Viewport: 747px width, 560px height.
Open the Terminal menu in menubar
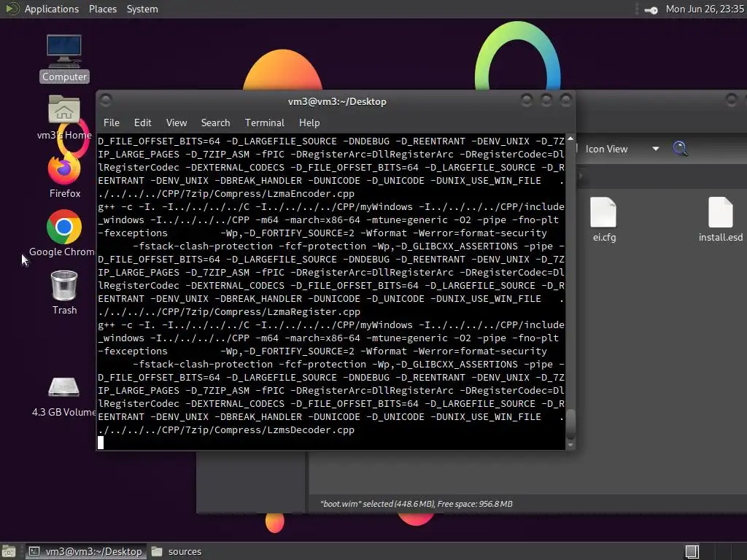[264, 122]
